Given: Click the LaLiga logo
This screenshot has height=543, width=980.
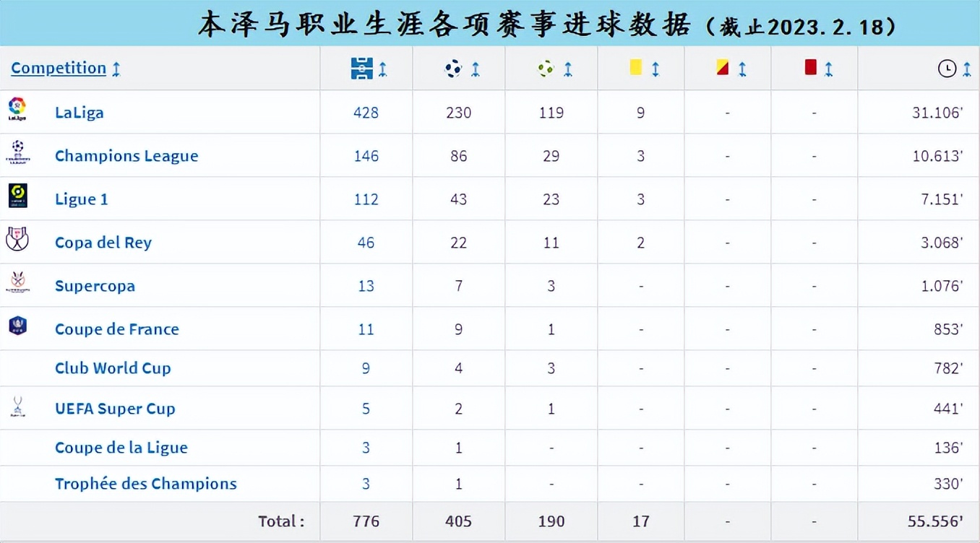Looking at the screenshot, I should tap(17, 109).
